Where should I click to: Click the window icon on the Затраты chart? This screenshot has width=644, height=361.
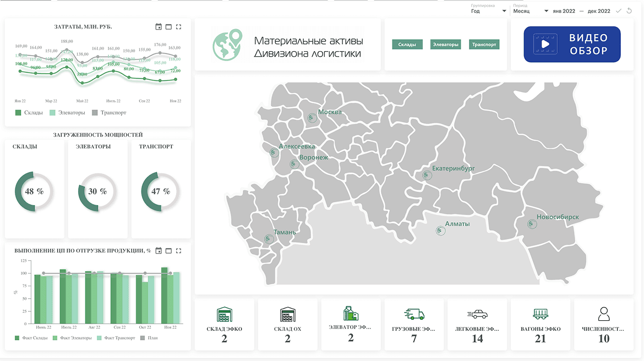click(x=168, y=27)
